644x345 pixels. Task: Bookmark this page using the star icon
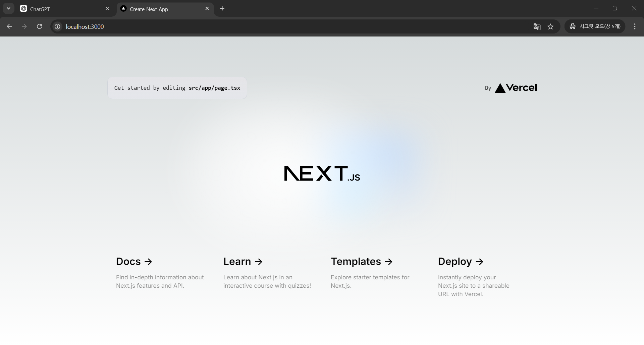[x=551, y=26]
